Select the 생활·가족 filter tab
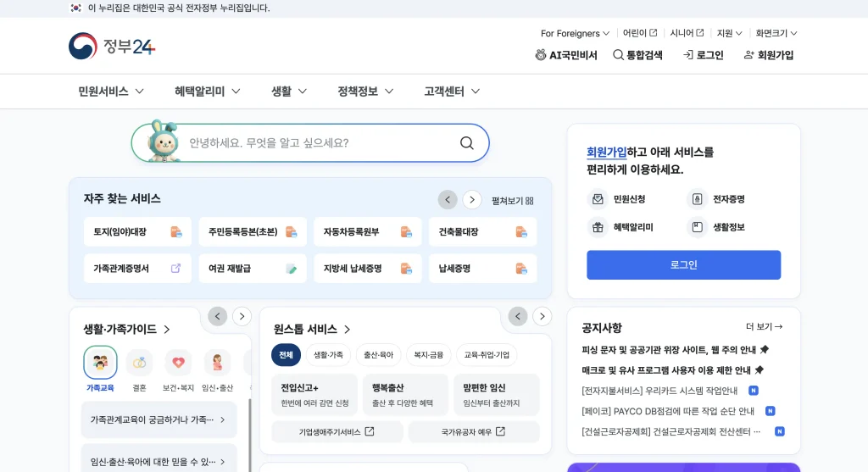Screen dimensions: 868x472 328,355
